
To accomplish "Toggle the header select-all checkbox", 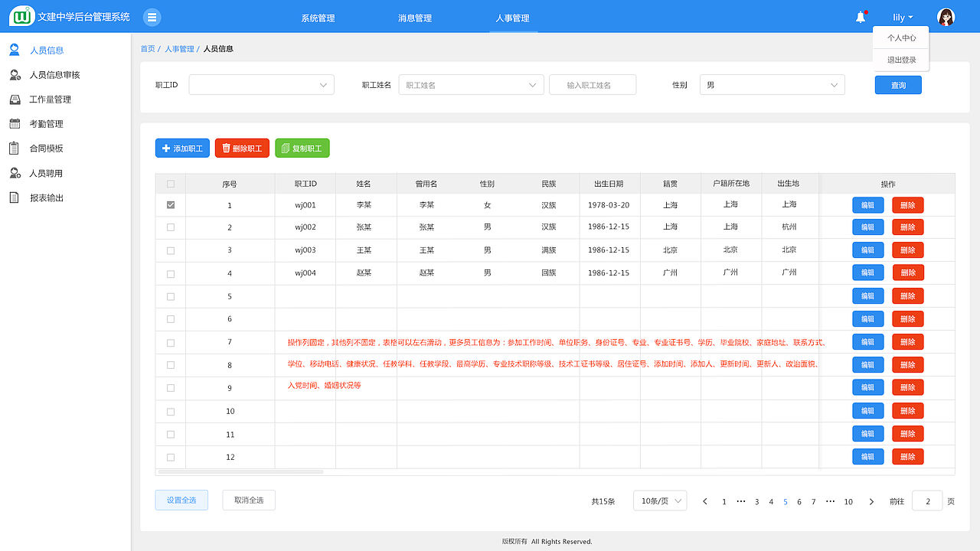I will click(171, 184).
